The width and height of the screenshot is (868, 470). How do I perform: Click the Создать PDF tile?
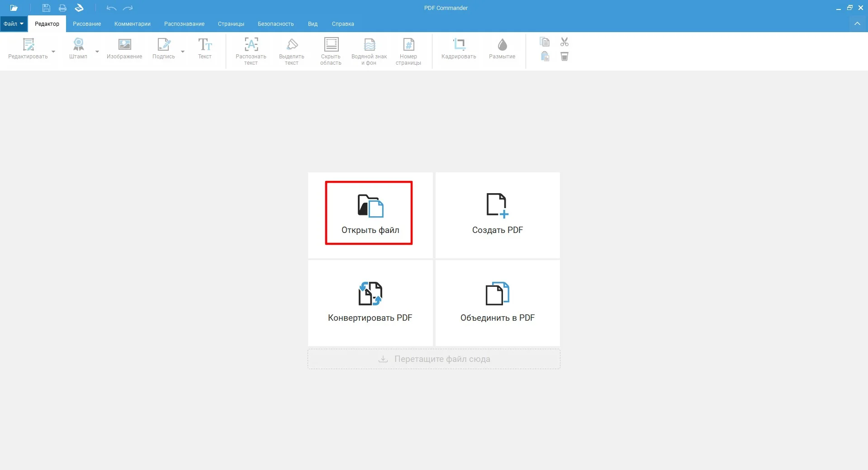[x=498, y=215]
